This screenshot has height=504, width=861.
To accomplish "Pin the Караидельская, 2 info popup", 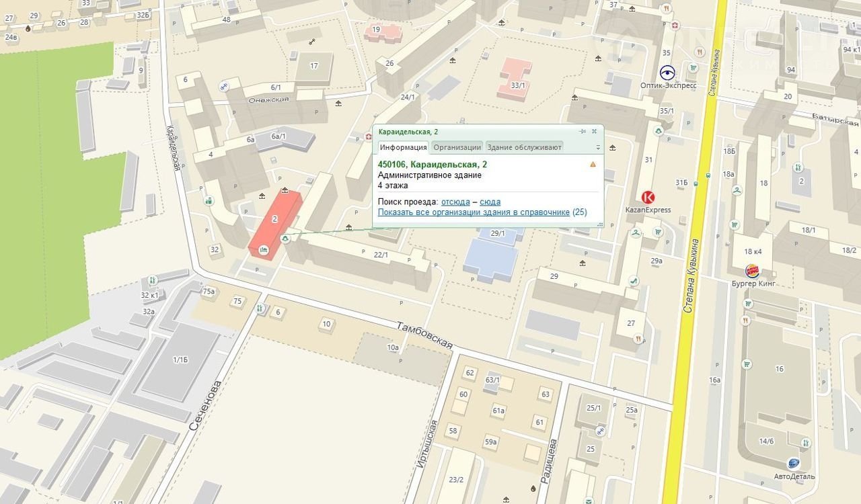I will pos(583,132).
